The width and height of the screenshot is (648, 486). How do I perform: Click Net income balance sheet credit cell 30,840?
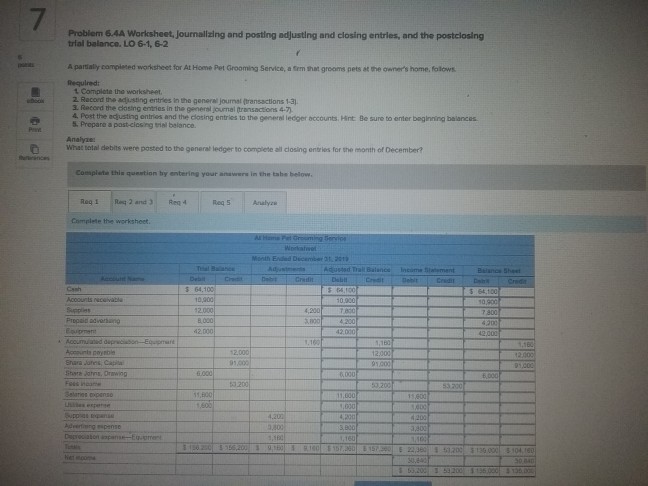[517, 460]
